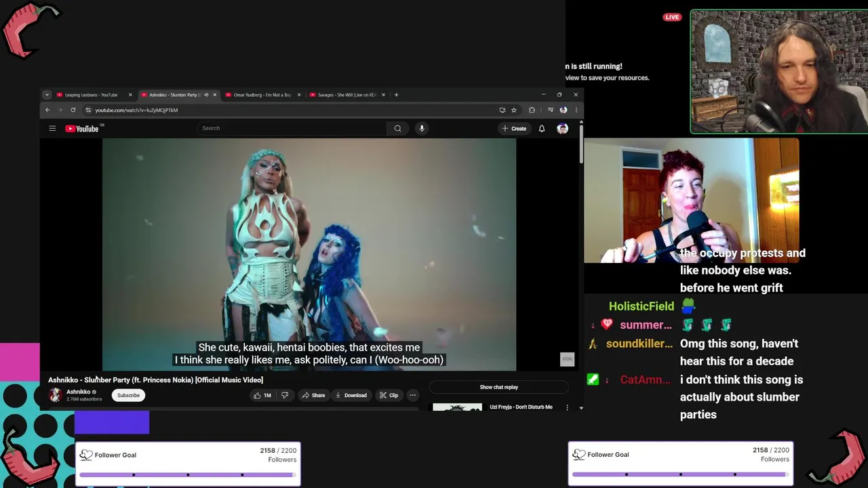View site information icon in address bar
This screenshot has height=488, width=868.
88,110
